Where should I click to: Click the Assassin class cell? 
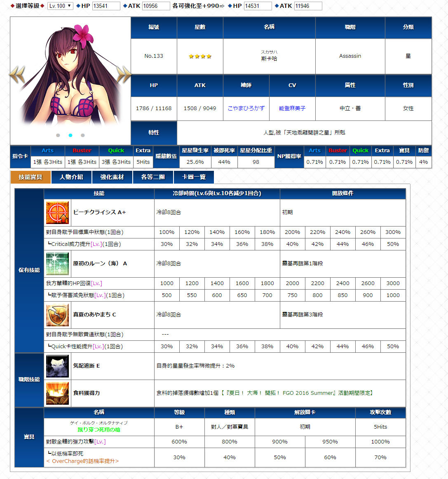point(350,56)
